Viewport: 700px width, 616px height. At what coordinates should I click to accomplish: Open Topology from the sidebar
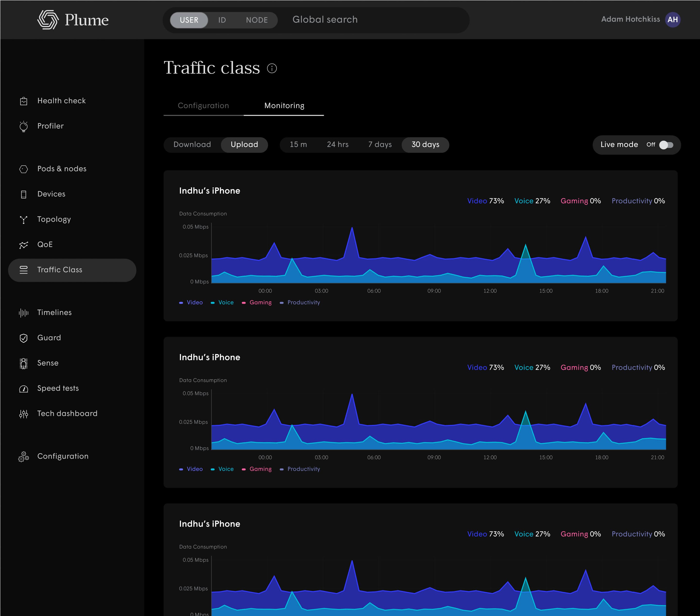(x=54, y=220)
